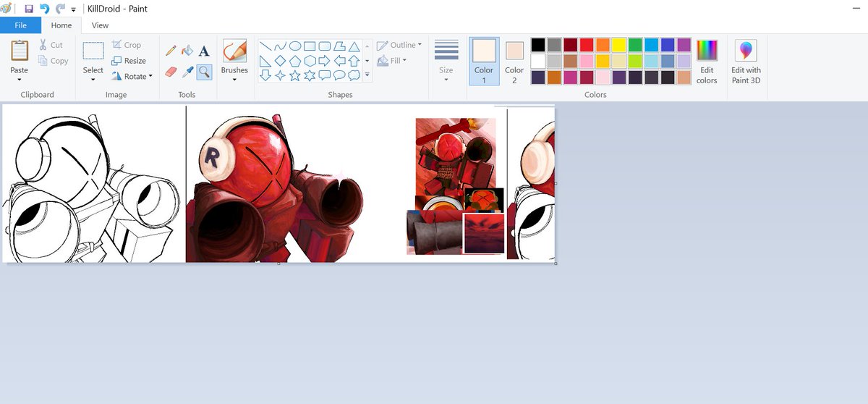This screenshot has width=868, height=404.
Task: Open the File menu
Action: click(x=20, y=25)
